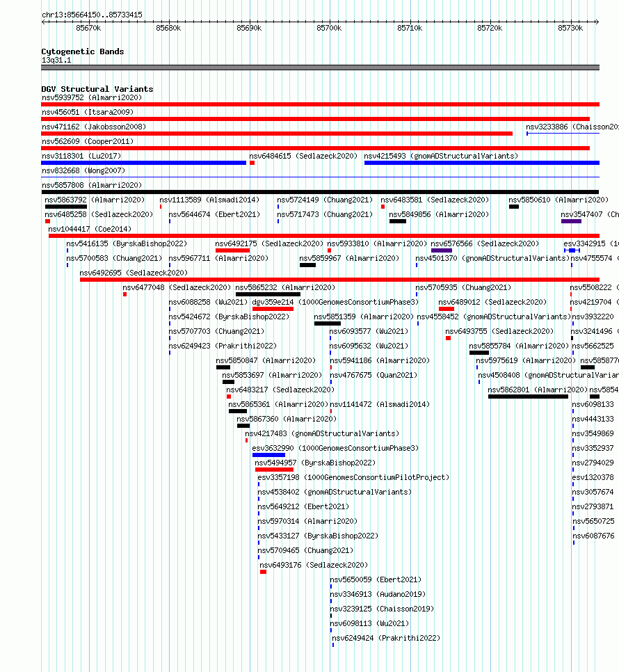Click the blue bar under esv3632990
The image size is (619, 672).
coord(268,455)
